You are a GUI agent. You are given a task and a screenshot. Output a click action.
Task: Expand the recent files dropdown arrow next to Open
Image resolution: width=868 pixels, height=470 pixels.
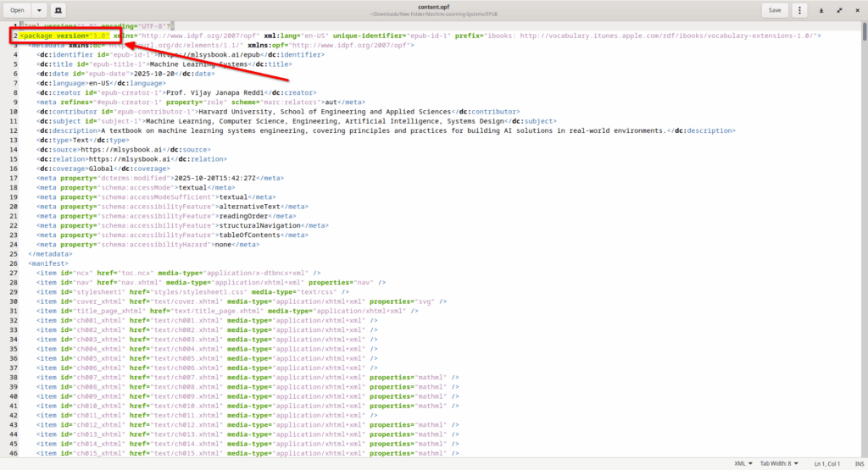(x=39, y=10)
